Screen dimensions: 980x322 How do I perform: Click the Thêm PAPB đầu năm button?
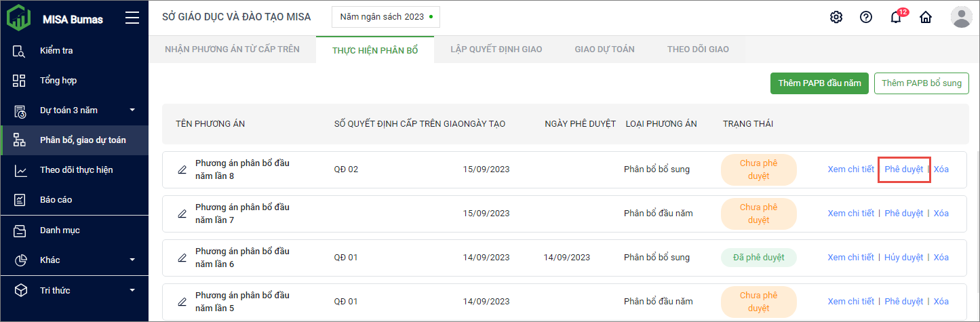pyautogui.click(x=819, y=83)
